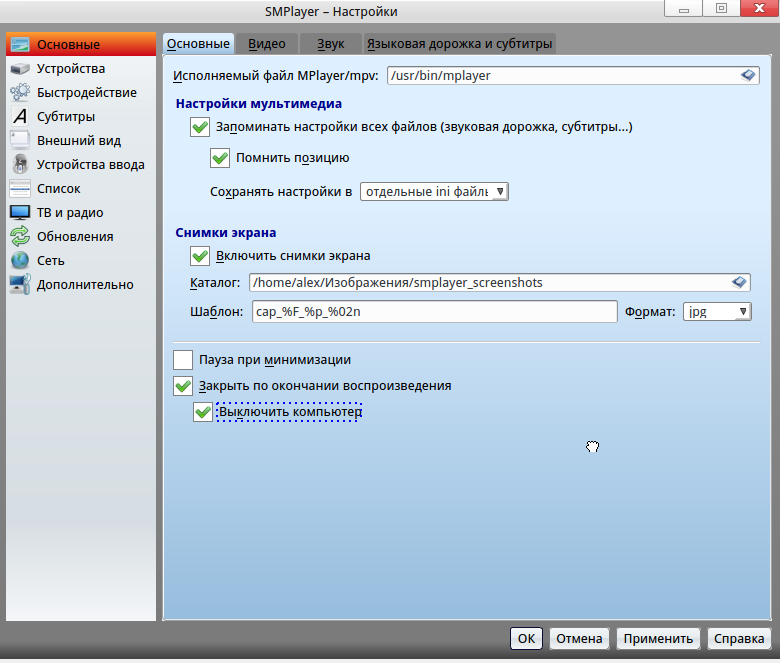
Task: Click the Сеть globe icon
Action: pos(20,260)
